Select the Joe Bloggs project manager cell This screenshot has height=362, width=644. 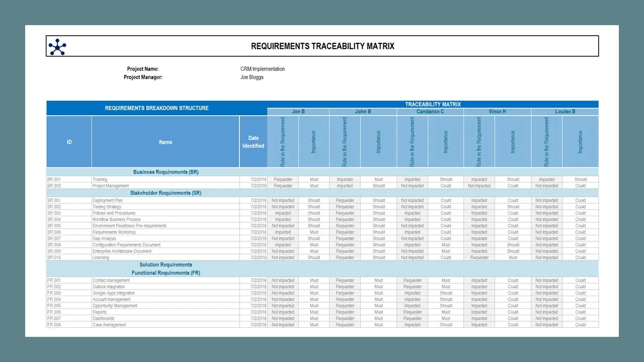[x=252, y=77]
